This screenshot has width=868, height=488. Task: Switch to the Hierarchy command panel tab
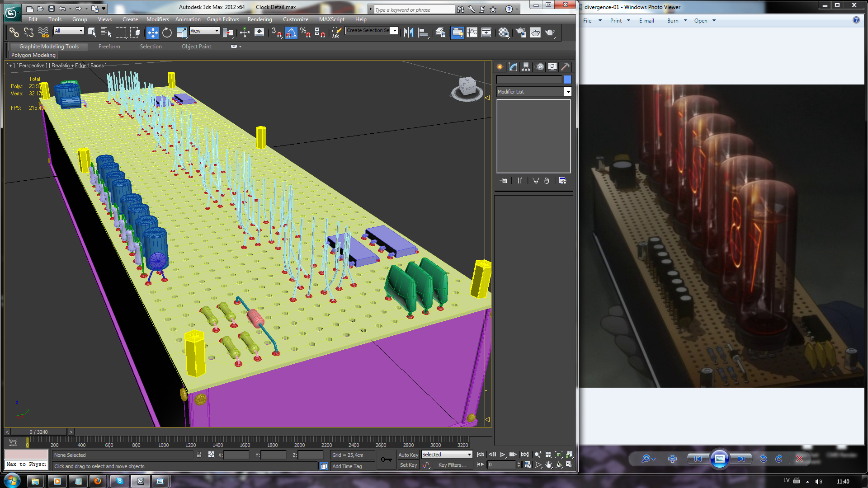tap(526, 67)
